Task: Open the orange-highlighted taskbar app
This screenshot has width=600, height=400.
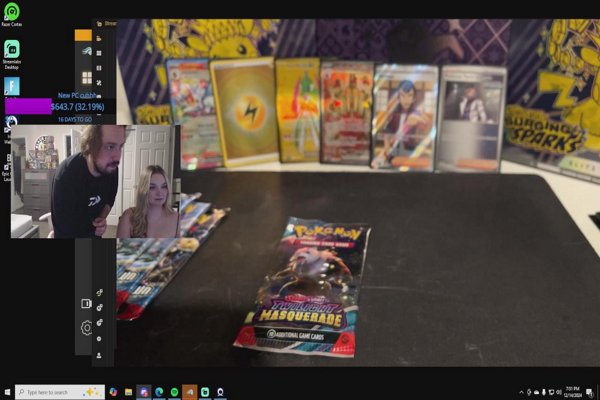Action: tap(190, 392)
